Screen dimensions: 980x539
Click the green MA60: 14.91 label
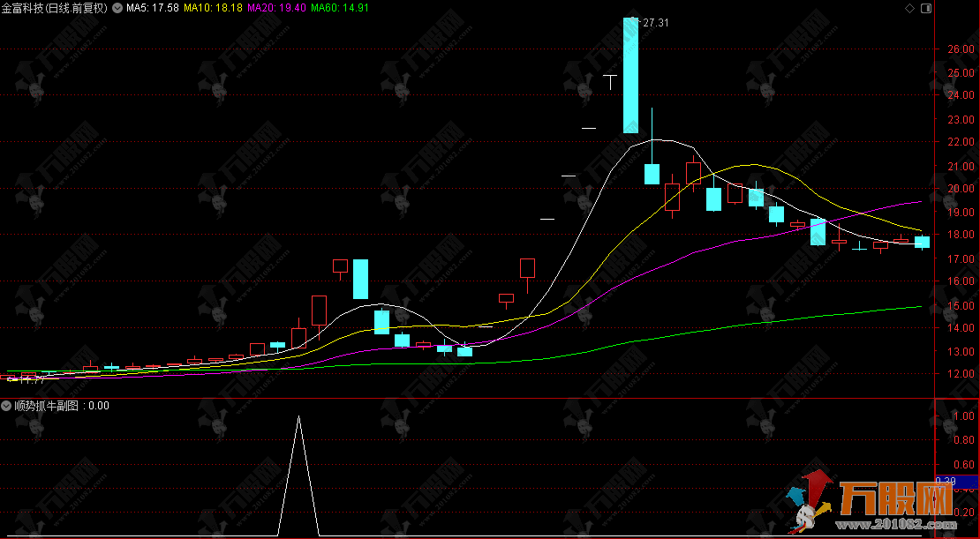tap(340, 8)
